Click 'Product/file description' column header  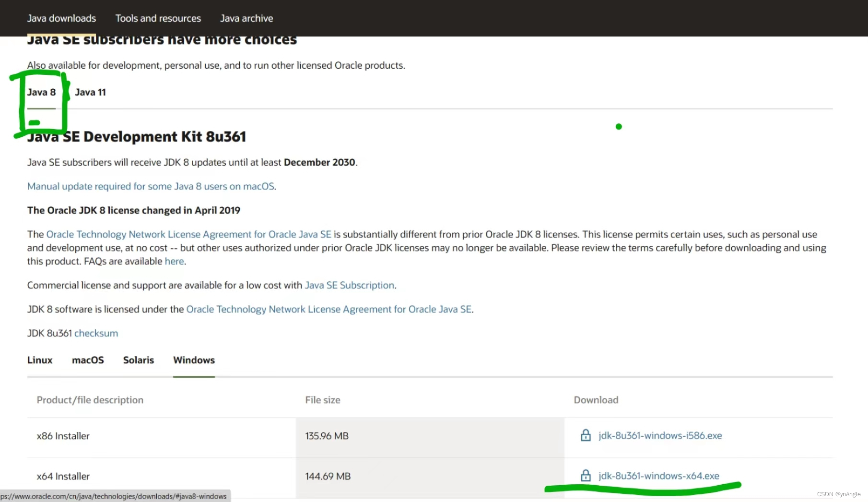click(x=90, y=400)
